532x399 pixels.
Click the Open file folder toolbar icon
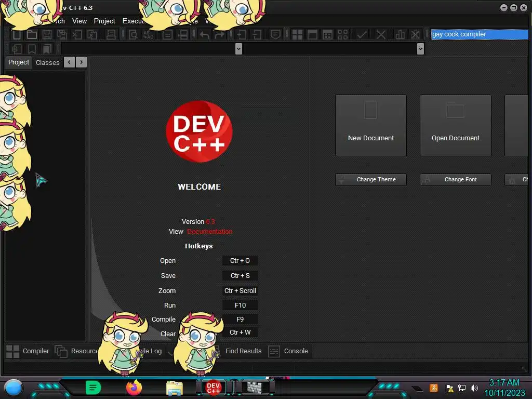pyautogui.click(x=32, y=35)
